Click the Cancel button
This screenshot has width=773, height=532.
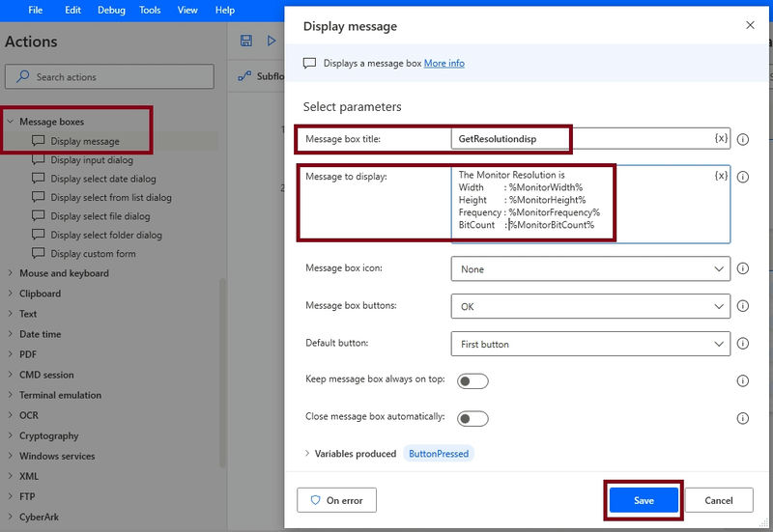click(x=719, y=500)
